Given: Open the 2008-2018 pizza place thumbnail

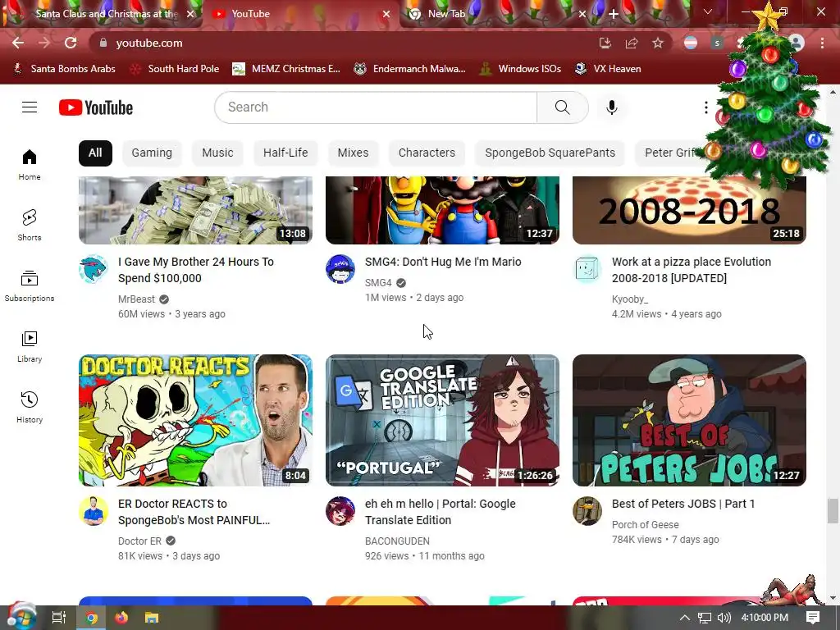Looking at the screenshot, I should [x=689, y=210].
